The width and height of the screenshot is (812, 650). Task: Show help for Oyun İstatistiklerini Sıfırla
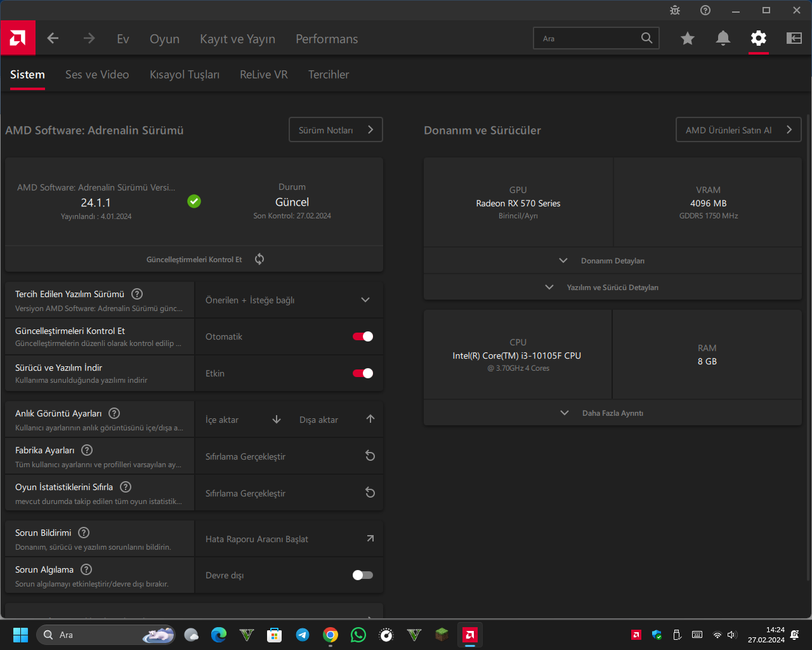coord(126,487)
